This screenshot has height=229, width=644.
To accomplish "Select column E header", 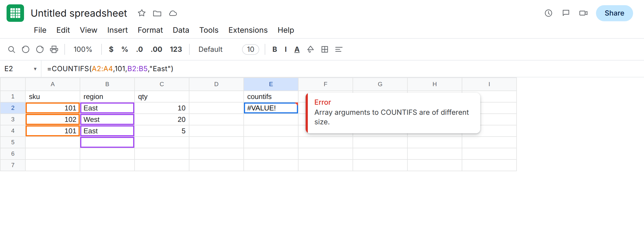I will (x=271, y=84).
